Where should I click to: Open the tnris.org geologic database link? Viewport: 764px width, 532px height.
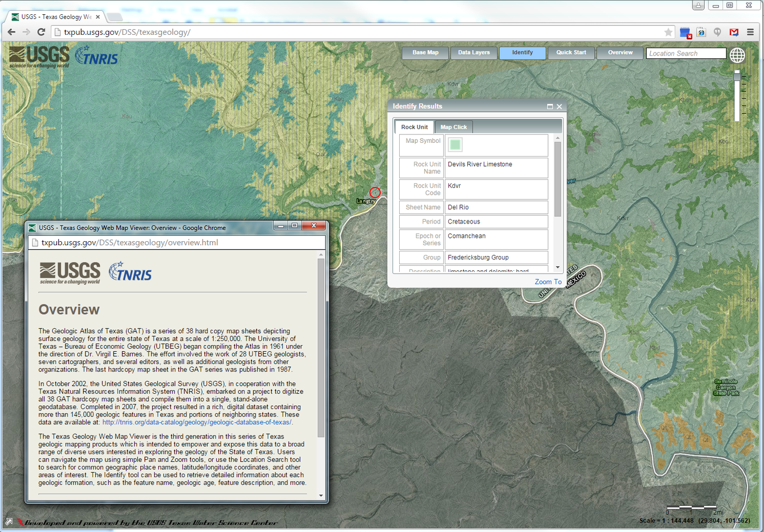click(x=197, y=422)
